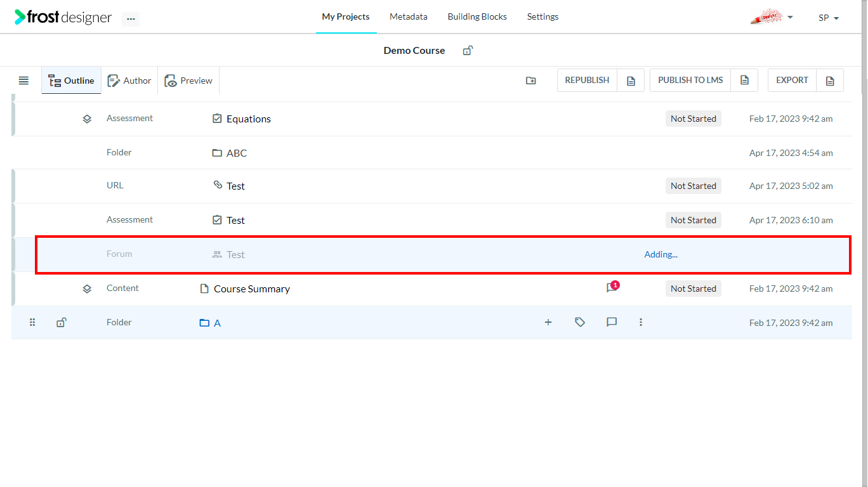Viewport: 868px width, 487px height.
Task: Open the ellipsis menu beside frost designer
Action: coord(131,19)
